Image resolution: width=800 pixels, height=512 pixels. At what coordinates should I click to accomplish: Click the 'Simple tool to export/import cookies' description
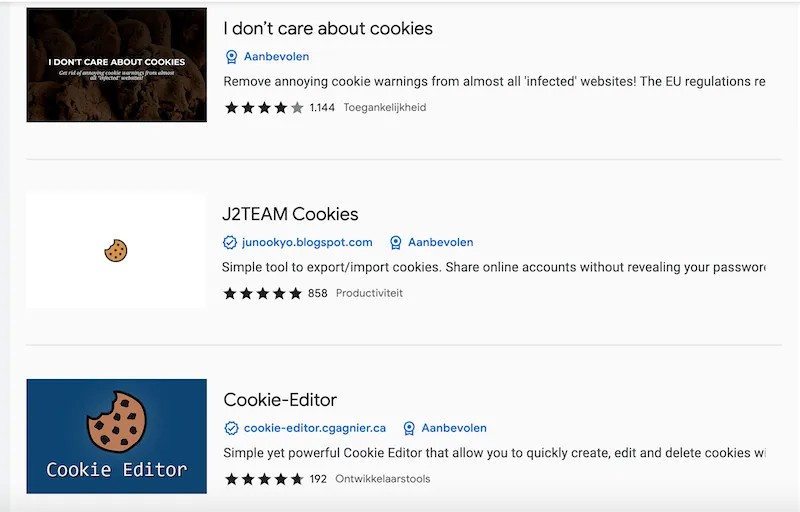(x=494, y=267)
